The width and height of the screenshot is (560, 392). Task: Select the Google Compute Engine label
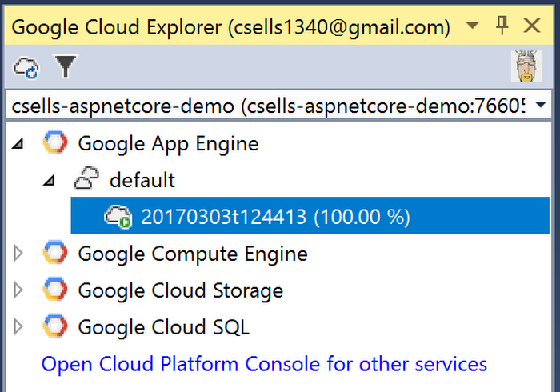tap(193, 254)
